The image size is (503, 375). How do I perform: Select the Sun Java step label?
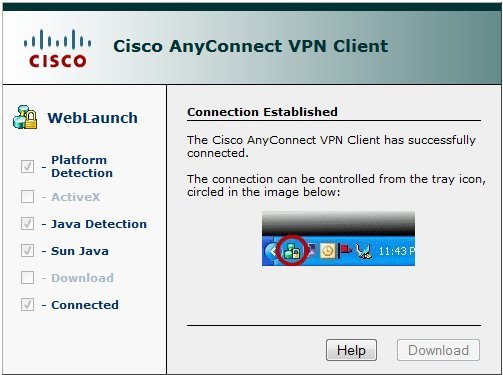[80, 251]
